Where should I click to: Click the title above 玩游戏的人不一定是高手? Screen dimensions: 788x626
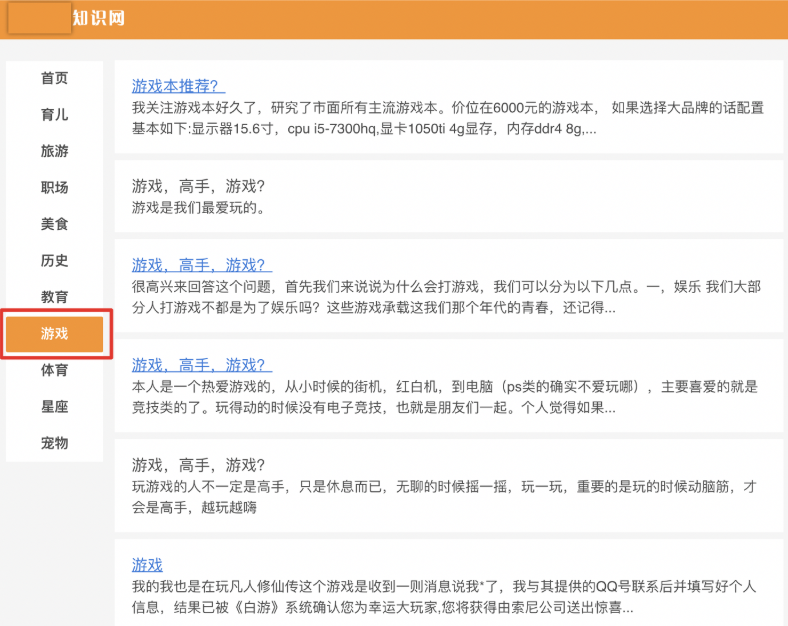click(198, 465)
